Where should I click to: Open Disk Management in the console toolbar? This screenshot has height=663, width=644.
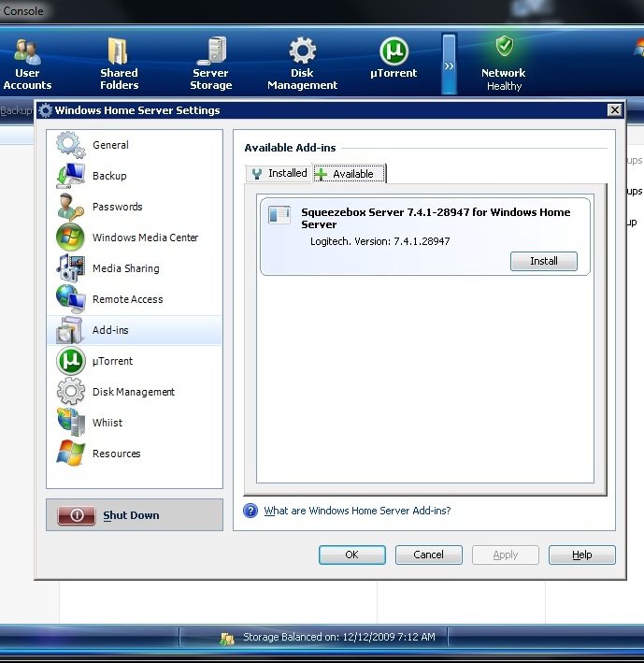(x=302, y=64)
